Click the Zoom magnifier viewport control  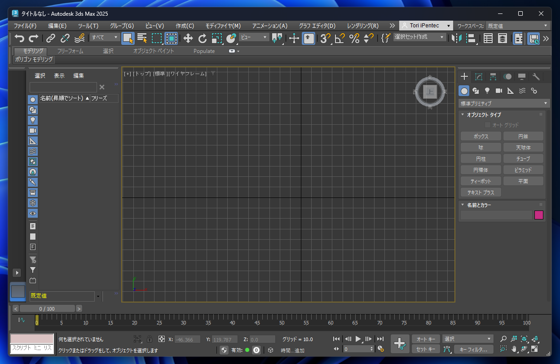pyautogui.click(x=503, y=339)
